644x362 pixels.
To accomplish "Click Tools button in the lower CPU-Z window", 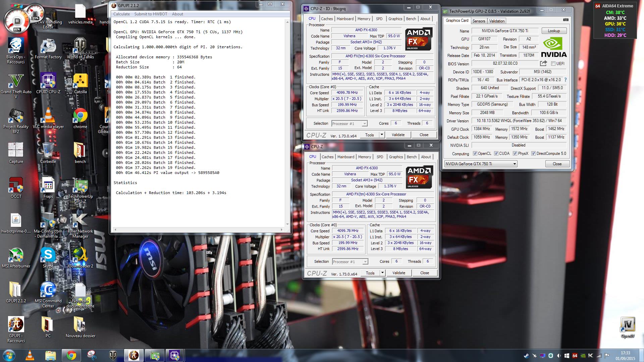I will [x=370, y=273].
